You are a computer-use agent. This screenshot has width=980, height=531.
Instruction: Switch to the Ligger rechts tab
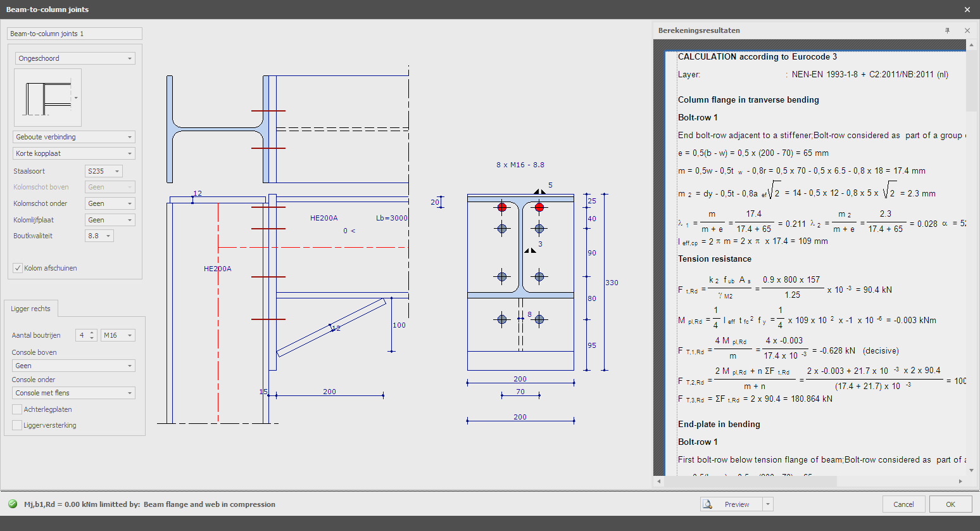[30, 309]
